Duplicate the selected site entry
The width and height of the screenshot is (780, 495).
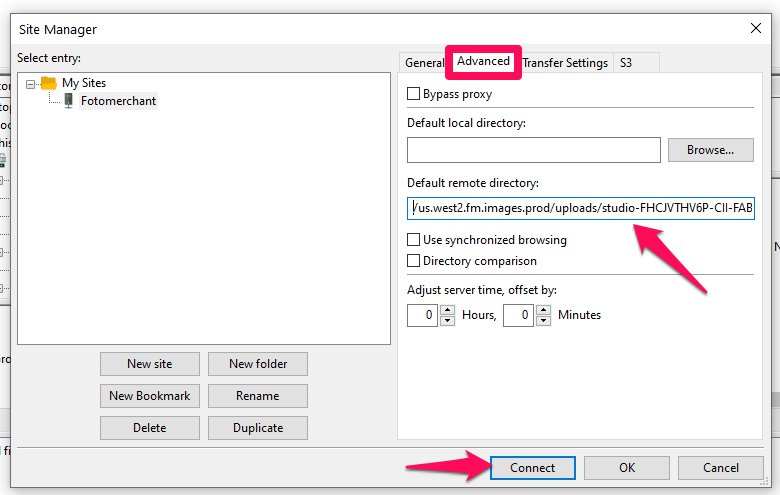pyautogui.click(x=258, y=428)
